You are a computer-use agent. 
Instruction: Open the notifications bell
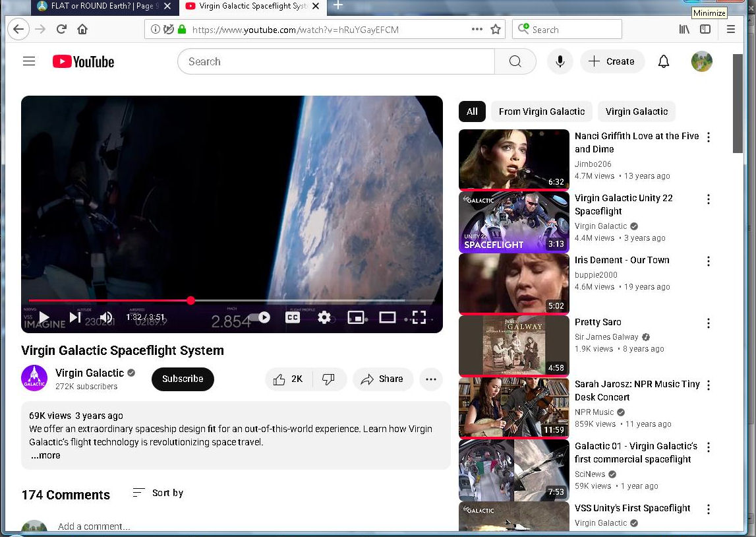[664, 61]
